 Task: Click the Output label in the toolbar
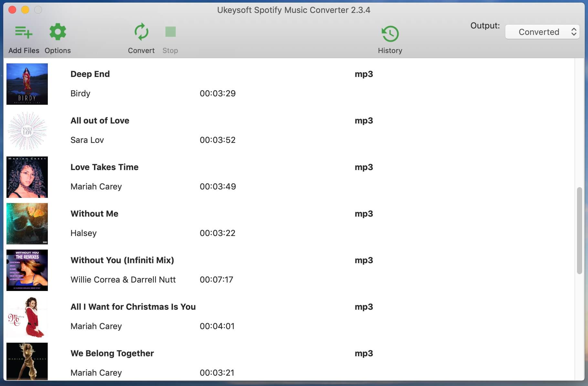485,26
